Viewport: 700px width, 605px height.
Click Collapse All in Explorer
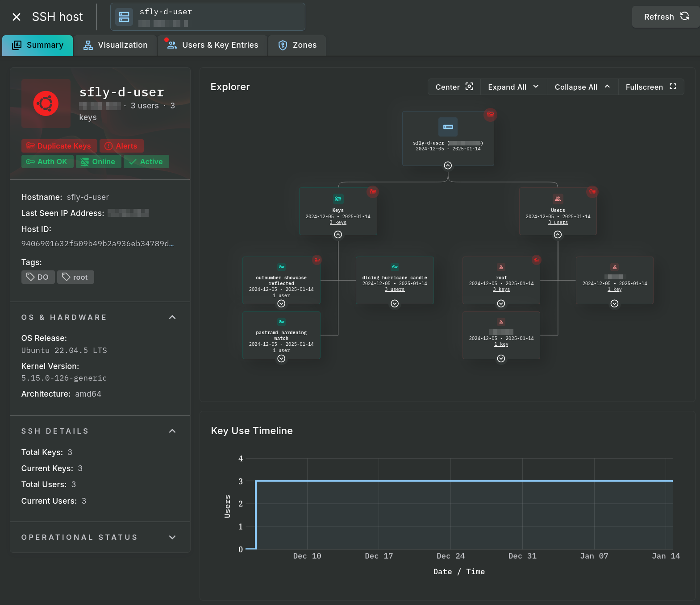583,87
